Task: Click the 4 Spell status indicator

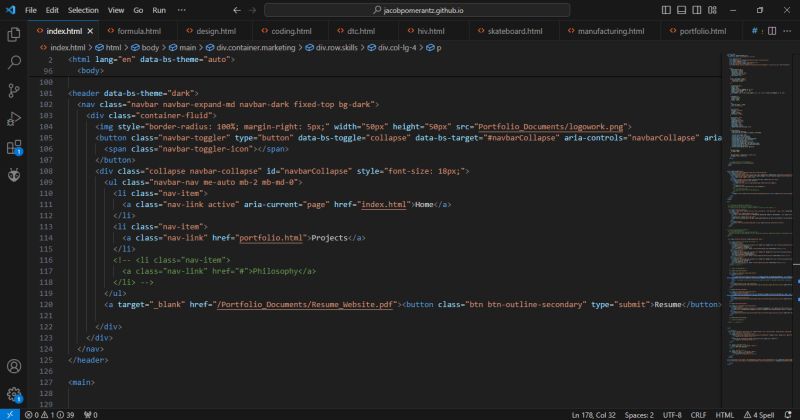Action: pos(759,415)
